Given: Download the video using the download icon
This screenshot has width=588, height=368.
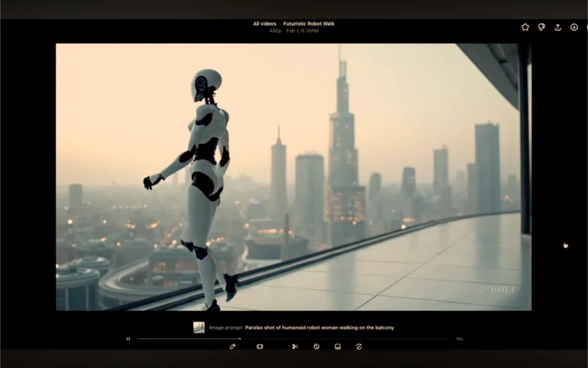Looking at the screenshot, I should pyautogui.click(x=574, y=27).
